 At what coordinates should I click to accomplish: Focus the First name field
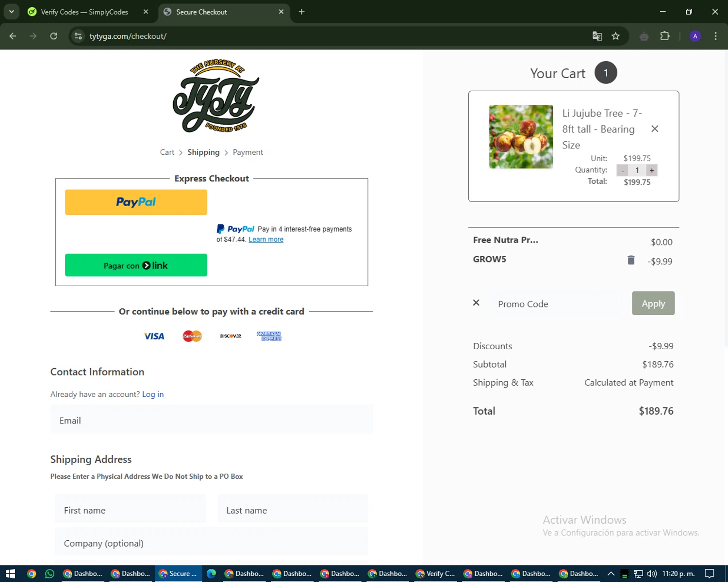point(131,509)
